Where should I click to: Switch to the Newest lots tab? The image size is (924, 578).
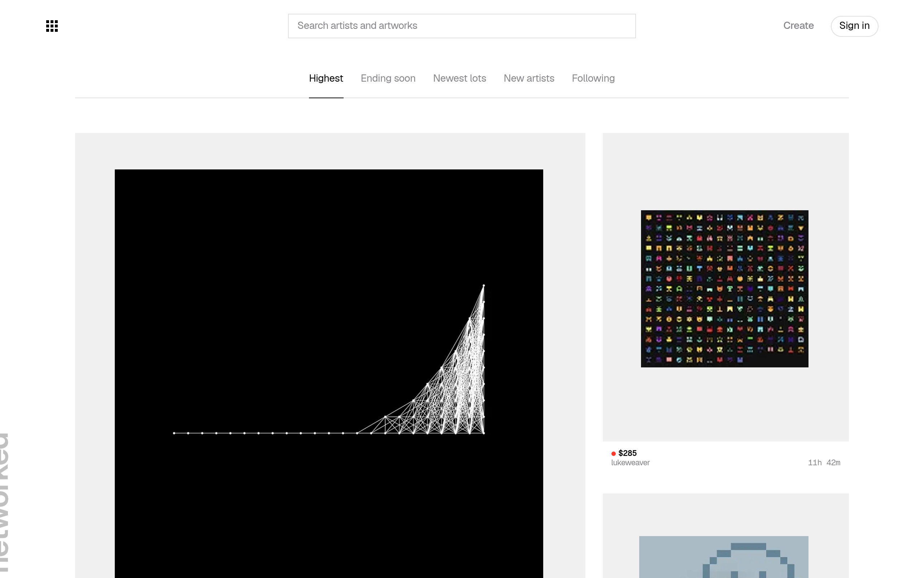coord(459,78)
